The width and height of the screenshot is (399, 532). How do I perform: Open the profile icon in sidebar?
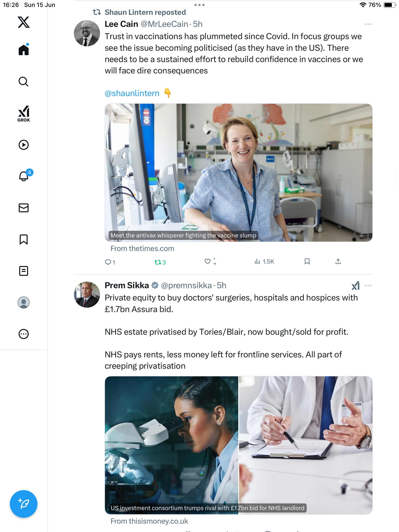pos(24,302)
